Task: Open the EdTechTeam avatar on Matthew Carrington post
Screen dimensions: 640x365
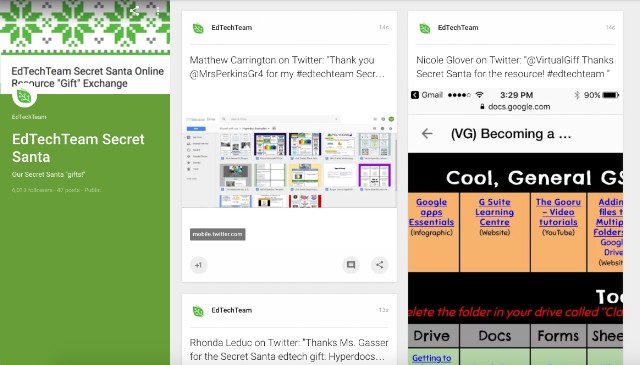Action: click(x=198, y=28)
